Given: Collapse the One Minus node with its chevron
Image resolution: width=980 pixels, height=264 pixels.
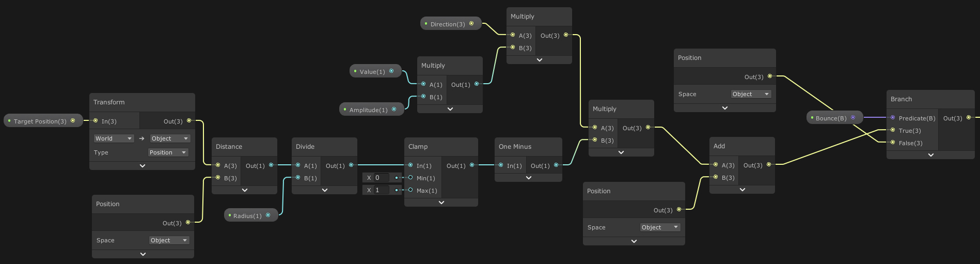Looking at the screenshot, I should [529, 178].
